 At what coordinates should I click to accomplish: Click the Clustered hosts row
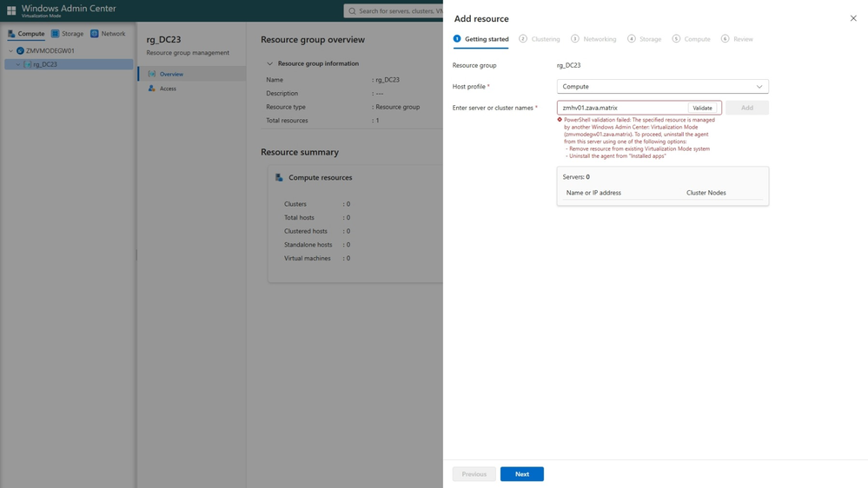point(317,231)
